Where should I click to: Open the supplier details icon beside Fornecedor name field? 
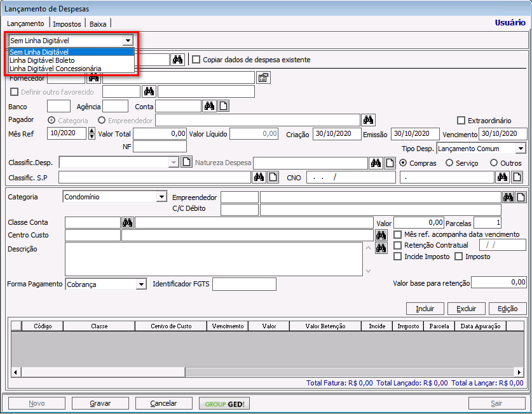[x=263, y=78]
